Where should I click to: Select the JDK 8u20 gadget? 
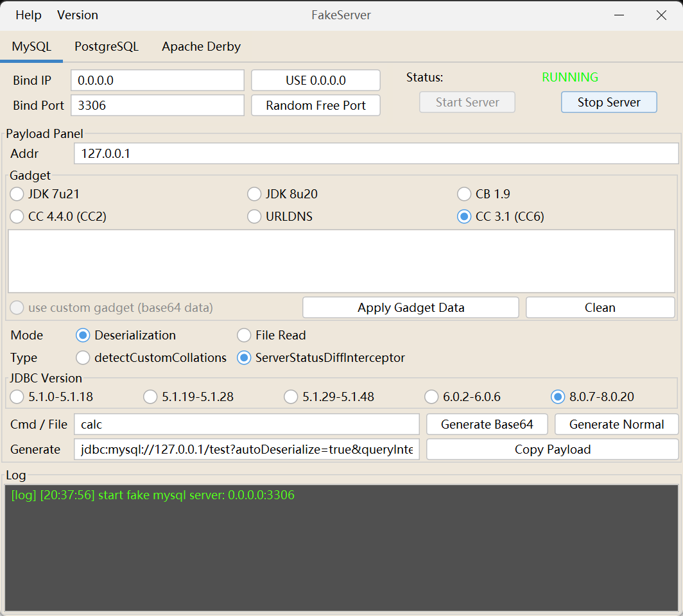tap(282, 194)
